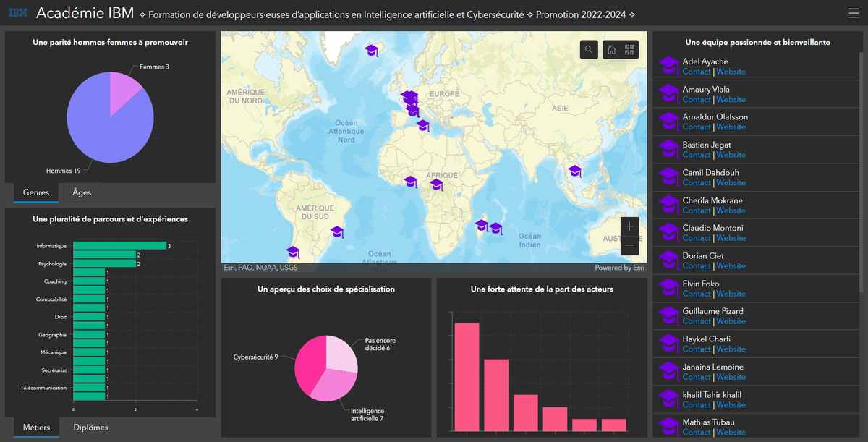
Task: Switch to the Genres tab
Action: 36,192
